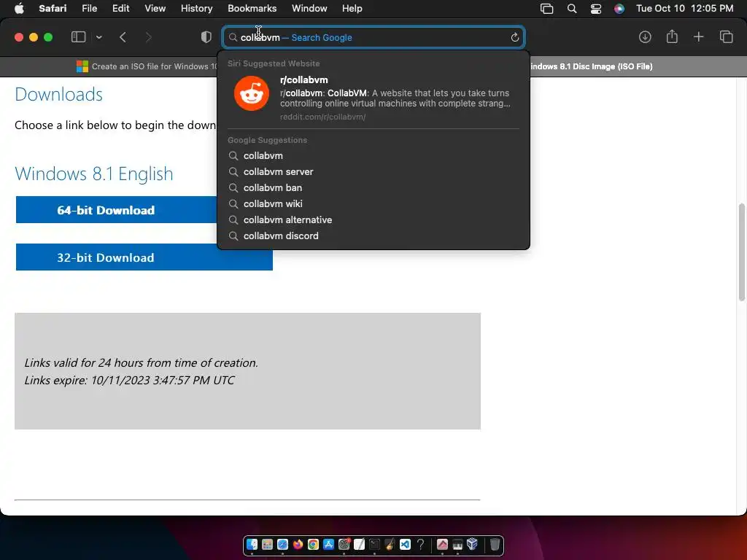747x560 pixels.
Task: Open the Bookmarks menu
Action: pos(252,9)
